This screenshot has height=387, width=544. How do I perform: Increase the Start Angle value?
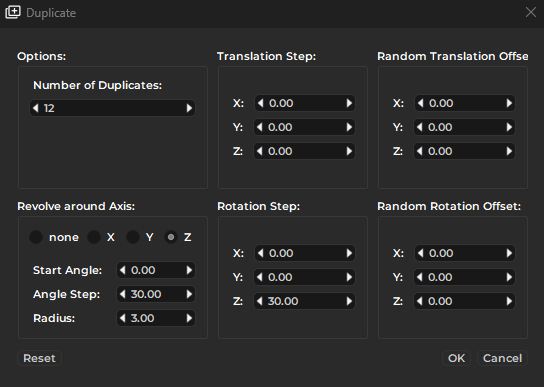189,270
